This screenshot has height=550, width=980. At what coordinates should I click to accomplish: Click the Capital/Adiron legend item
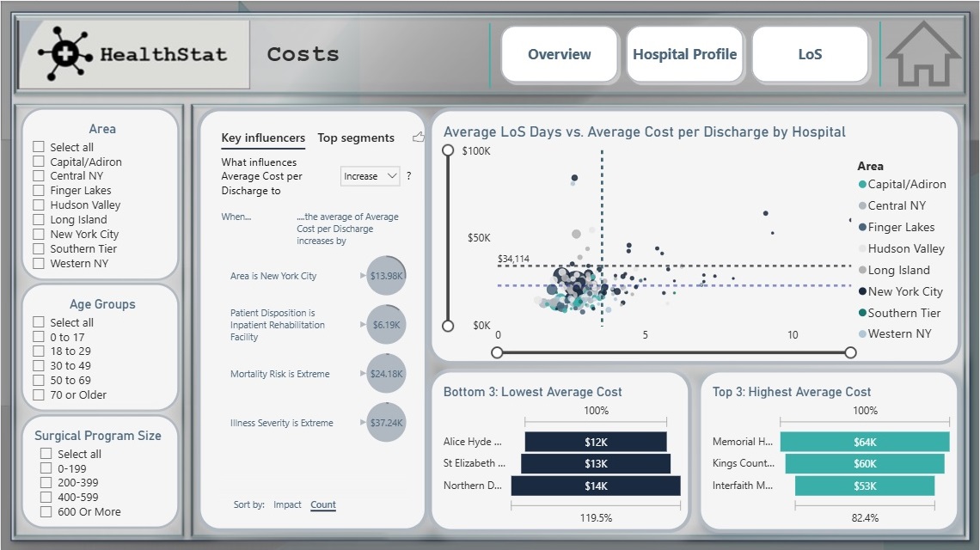tap(903, 185)
